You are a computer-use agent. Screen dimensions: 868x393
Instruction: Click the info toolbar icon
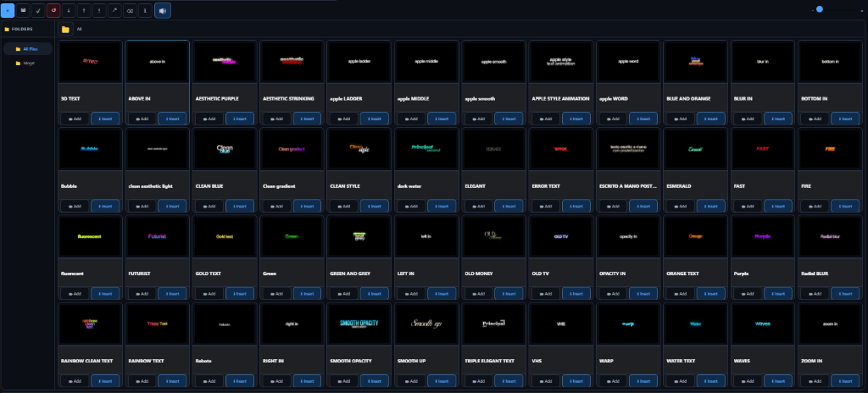click(145, 10)
